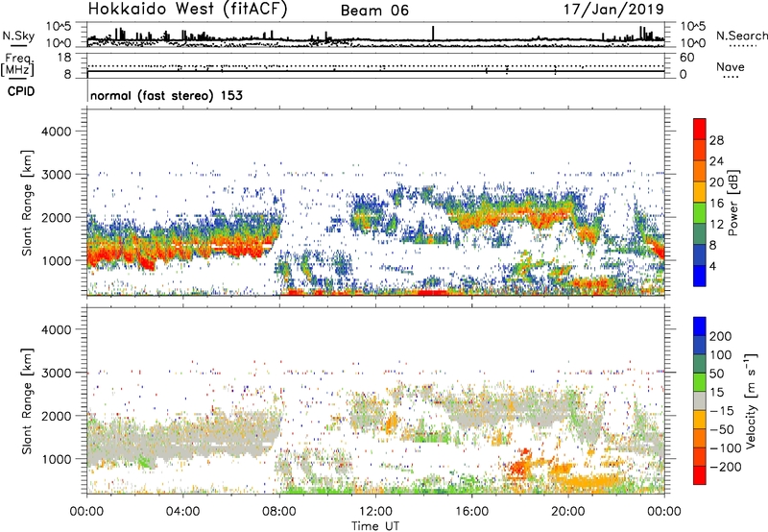
Task: Click the '16:00' time tick label
Action: click(x=471, y=512)
